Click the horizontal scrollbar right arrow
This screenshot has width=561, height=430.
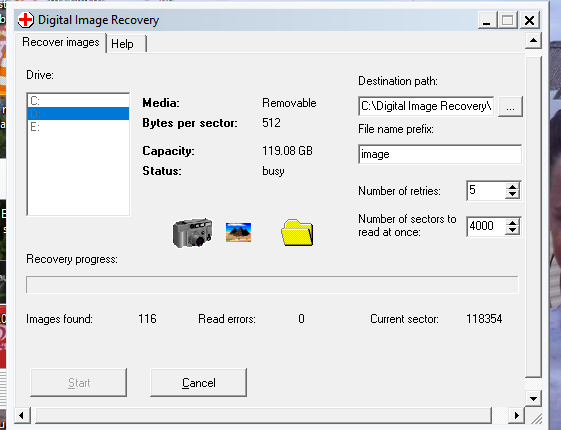516,415
